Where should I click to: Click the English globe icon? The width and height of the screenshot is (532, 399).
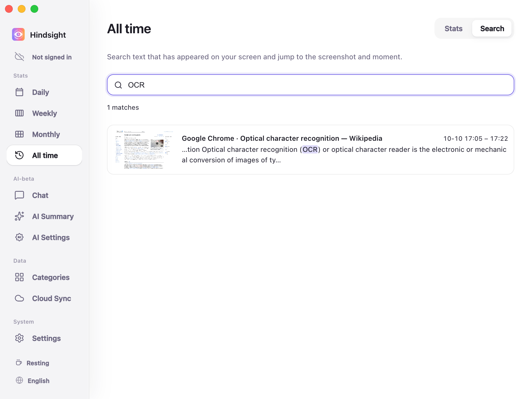[x=19, y=380]
